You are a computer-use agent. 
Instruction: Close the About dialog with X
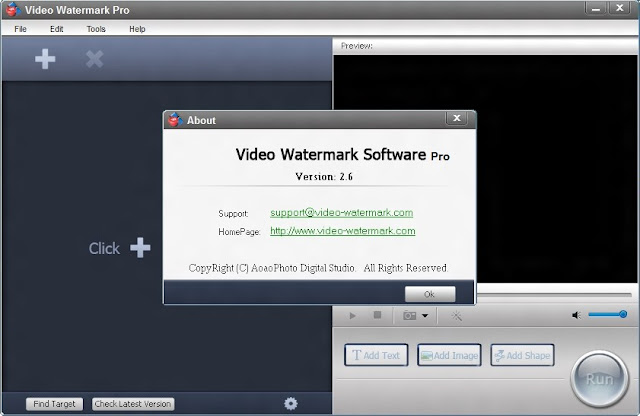(457, 118)
